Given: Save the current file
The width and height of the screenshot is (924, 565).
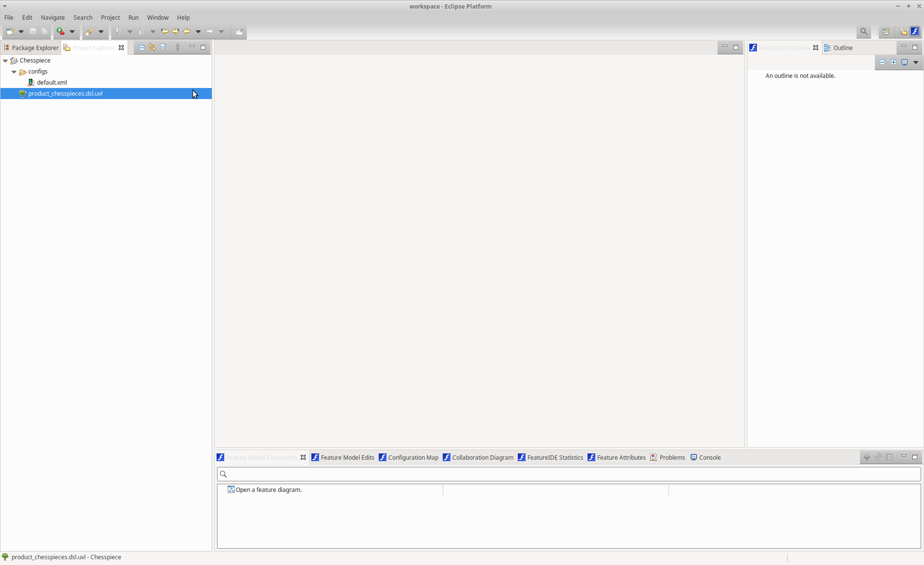Looking at the screenshot, I should tap(33, 31).
